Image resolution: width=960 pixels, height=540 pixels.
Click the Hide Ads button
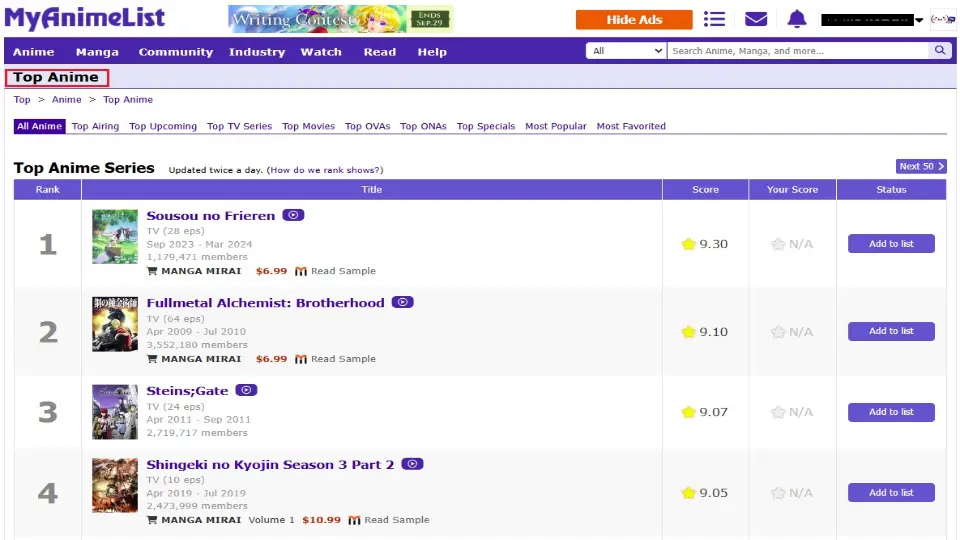click(634, 20)
